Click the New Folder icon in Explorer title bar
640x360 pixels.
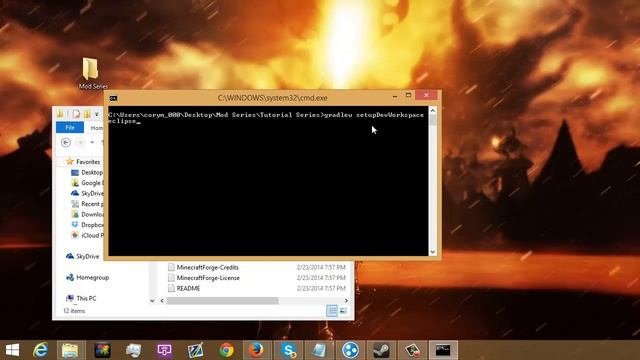coord(87,114)
